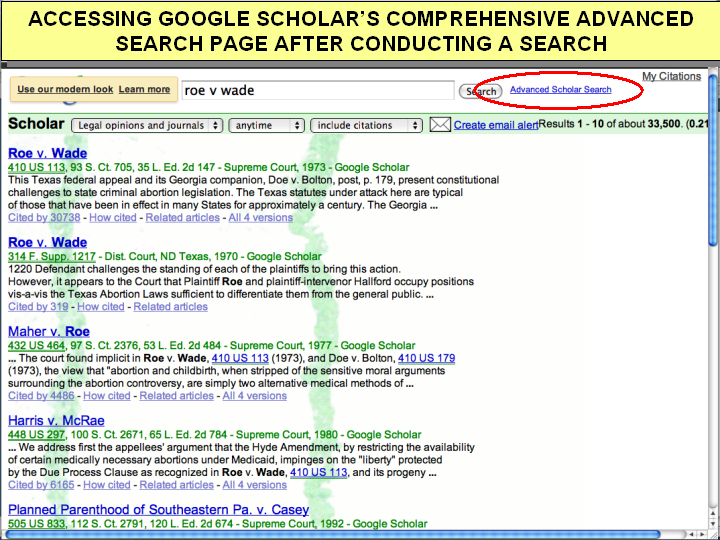Click the horizontal scrollbar right arrow
Screen dimensions: 720x540
703,534
